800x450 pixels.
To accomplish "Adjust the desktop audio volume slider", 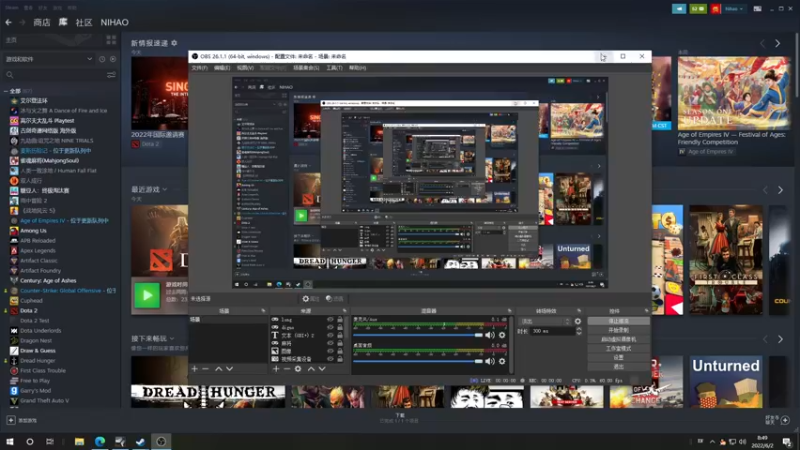I will pyautogui.click(x=418, y=361).
